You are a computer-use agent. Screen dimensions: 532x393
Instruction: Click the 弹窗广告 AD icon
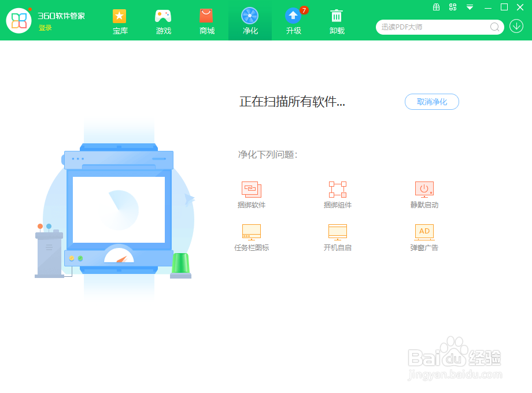click(x=424, y=231)
